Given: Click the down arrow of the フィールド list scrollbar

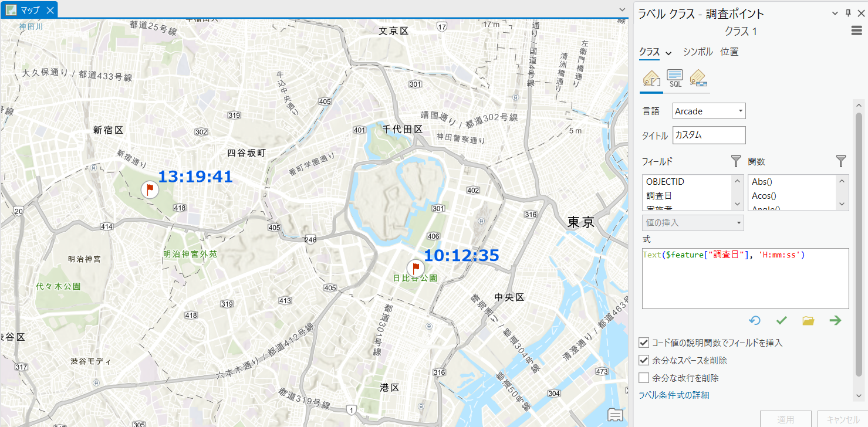Looking at the screenshot, I should (738, 204).
